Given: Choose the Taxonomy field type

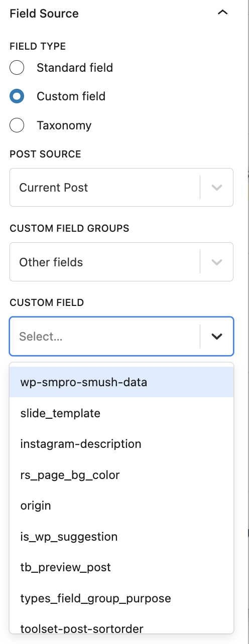Looking at the screenshot, I should (17, 125).
